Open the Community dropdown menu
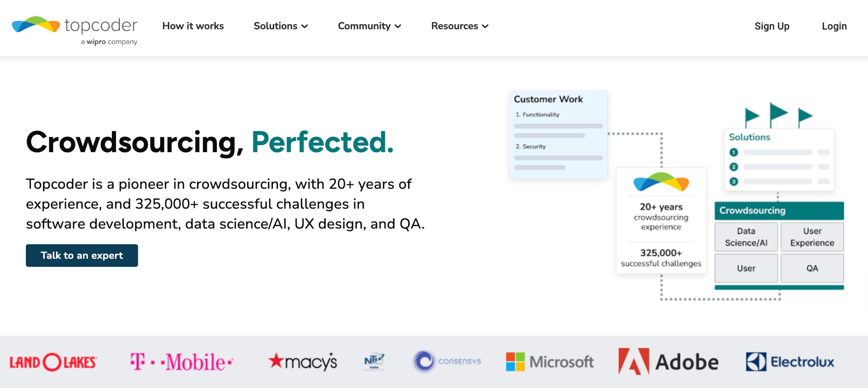Screen dimensions: 868x388 369,26
